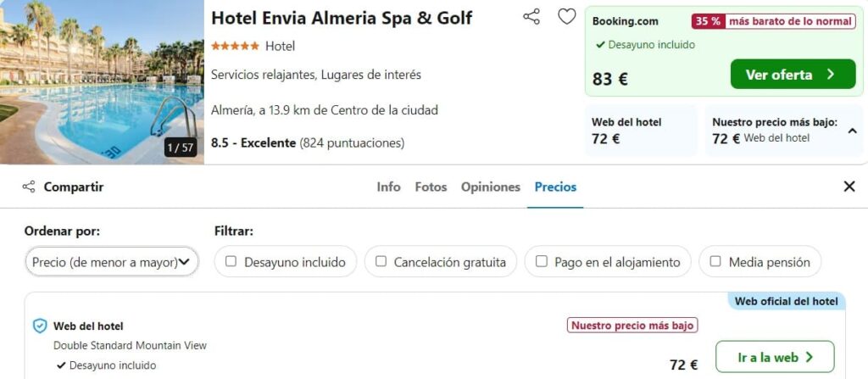
Task: Open the hotel pool photo thumbnail
Action: coord(102,82)
